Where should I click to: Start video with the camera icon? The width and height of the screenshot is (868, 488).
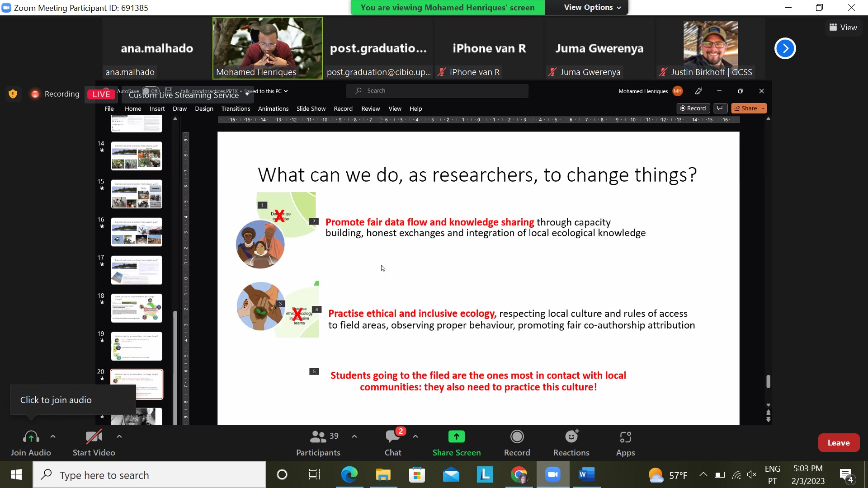(x=94, y=436)
